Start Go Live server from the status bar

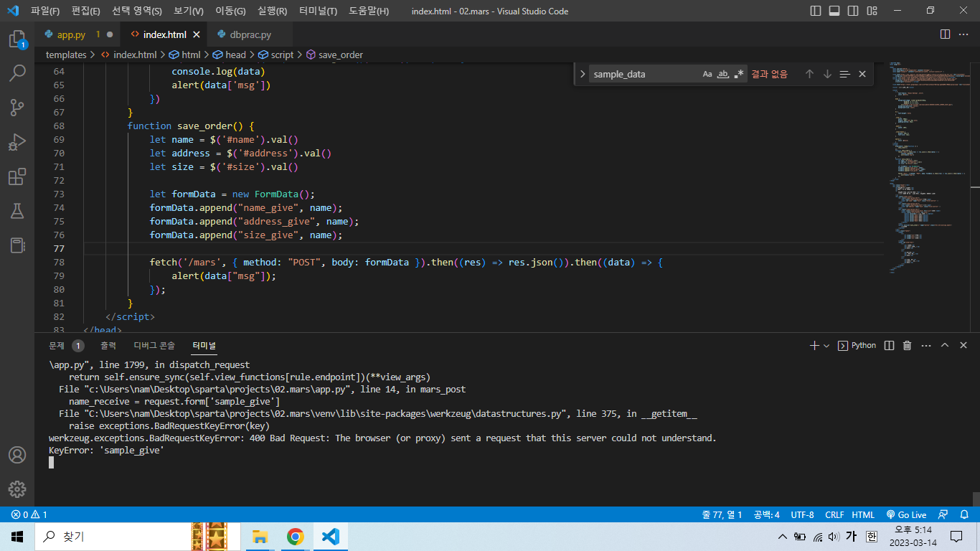906,514
